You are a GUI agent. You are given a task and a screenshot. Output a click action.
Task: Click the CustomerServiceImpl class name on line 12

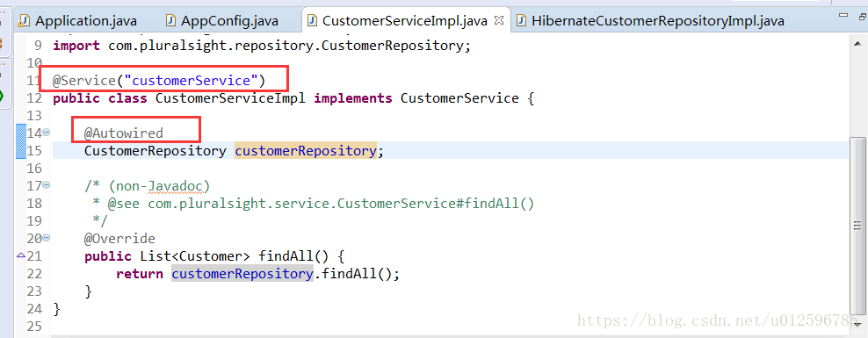230,98
